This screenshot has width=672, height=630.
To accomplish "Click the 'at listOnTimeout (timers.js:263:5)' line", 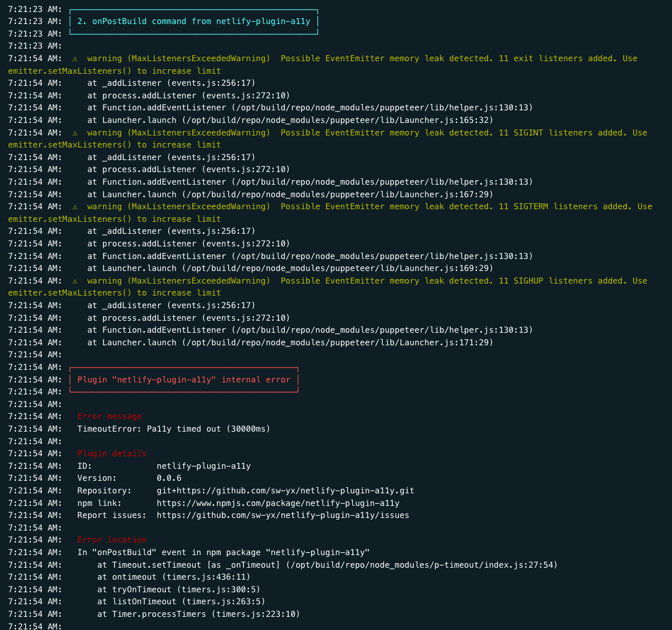I will click(x=181, y=602).
